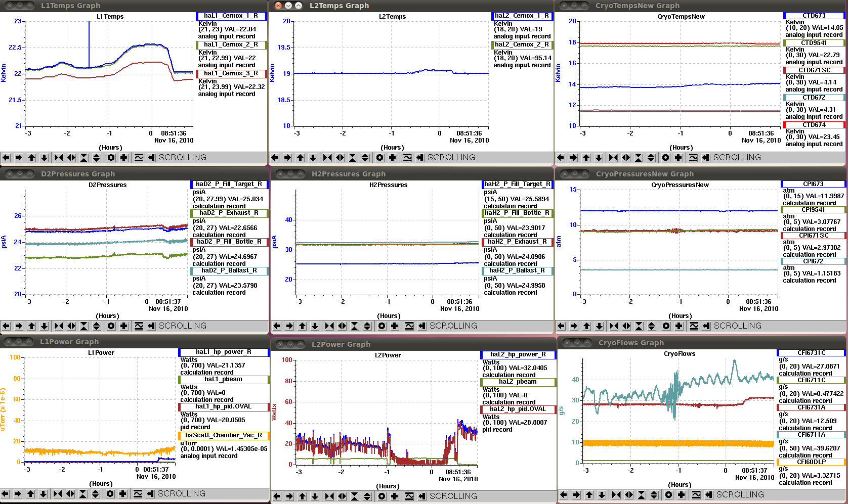848x504 pixels.
Task: Compress the time axis in CryoFlows graph
Action: point(616,495)
